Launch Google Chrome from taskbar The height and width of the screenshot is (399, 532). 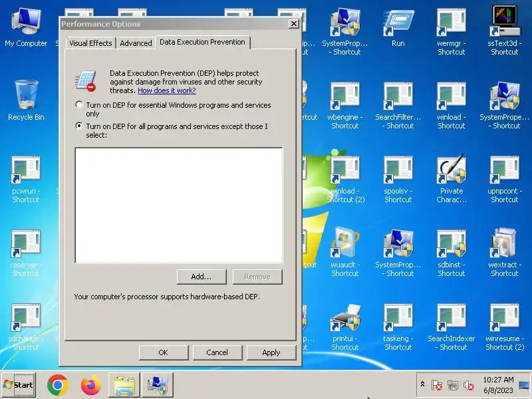click(58, 385)
